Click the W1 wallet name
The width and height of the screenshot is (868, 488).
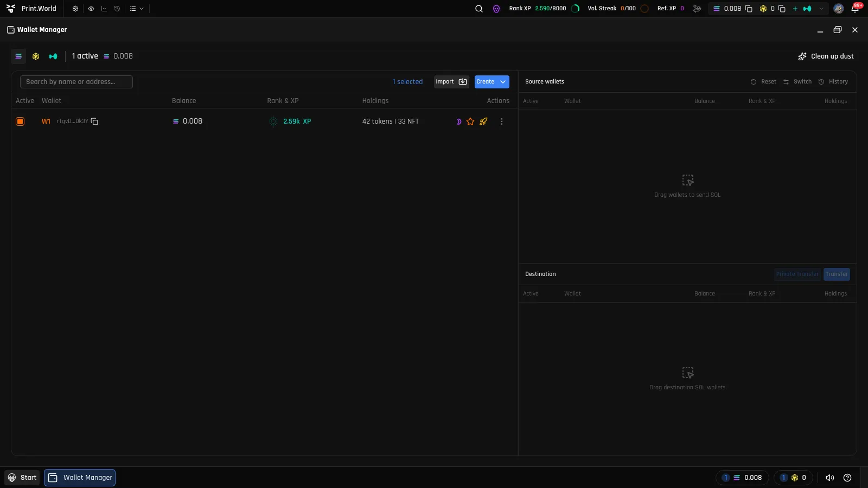(46, 121)
